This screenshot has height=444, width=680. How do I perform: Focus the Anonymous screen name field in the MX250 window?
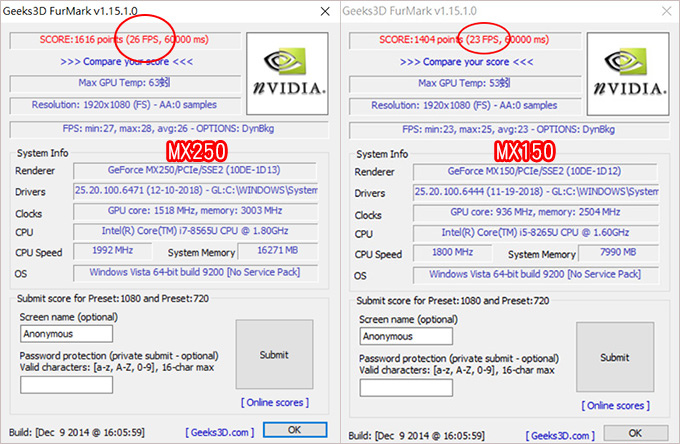(x=66, y=334)
